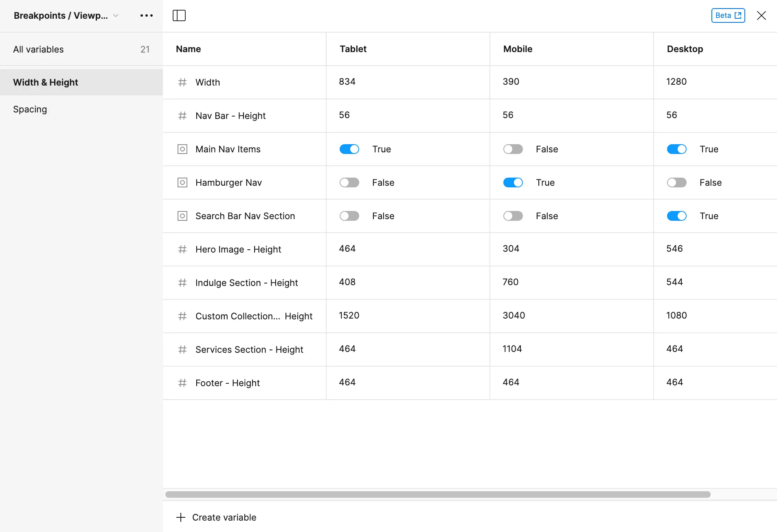Click the number icon beside Custom Collection Height
Image resolution: width=777 pixels, height=532 pixels.
tap(182, 316)
